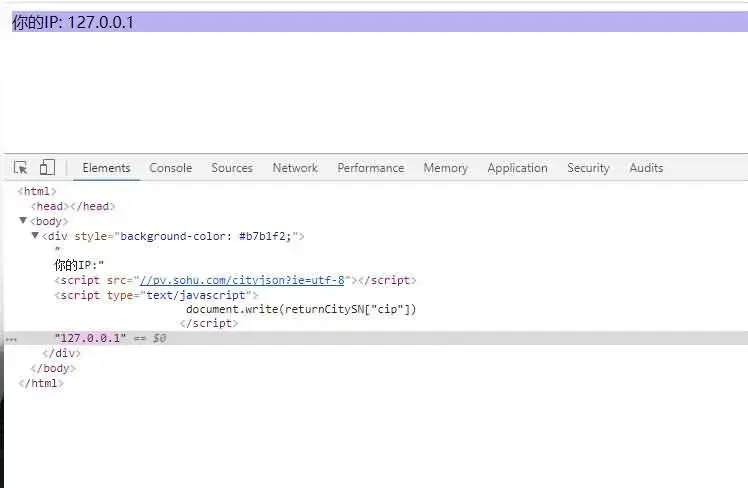
Task: Select the head element row
Action: click(73, 206)
